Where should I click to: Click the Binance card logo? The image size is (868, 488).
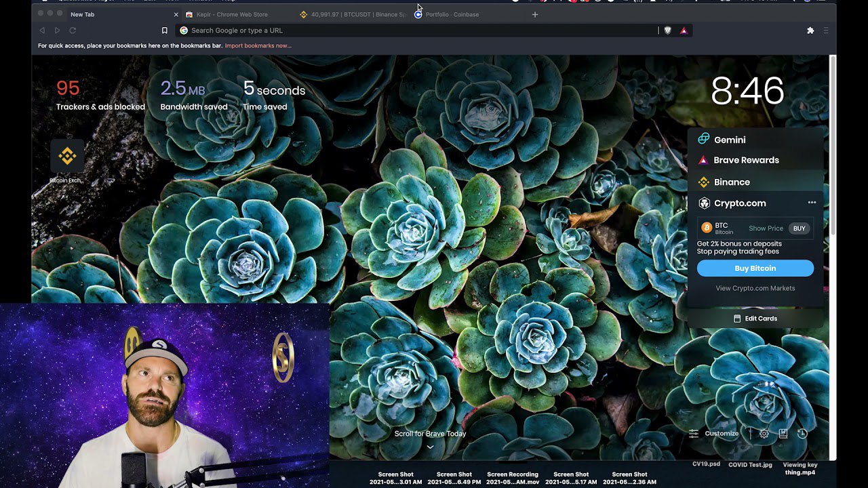[703, 182]
